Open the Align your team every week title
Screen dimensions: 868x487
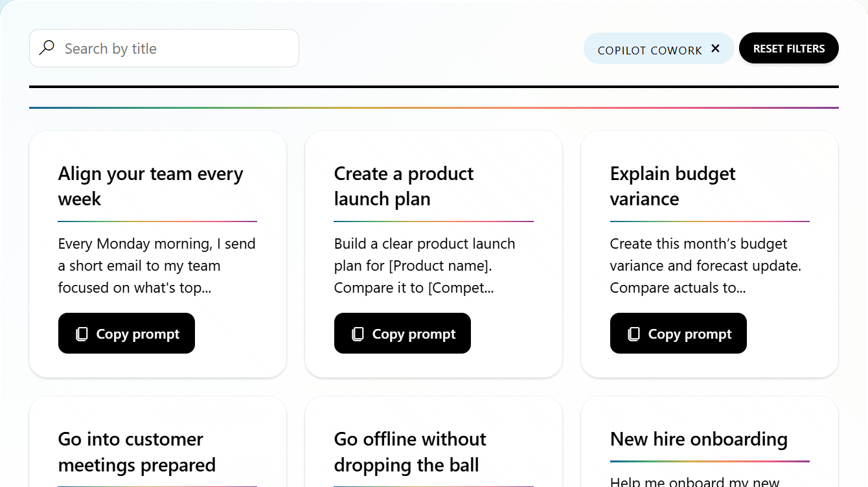tap(150, 186)
